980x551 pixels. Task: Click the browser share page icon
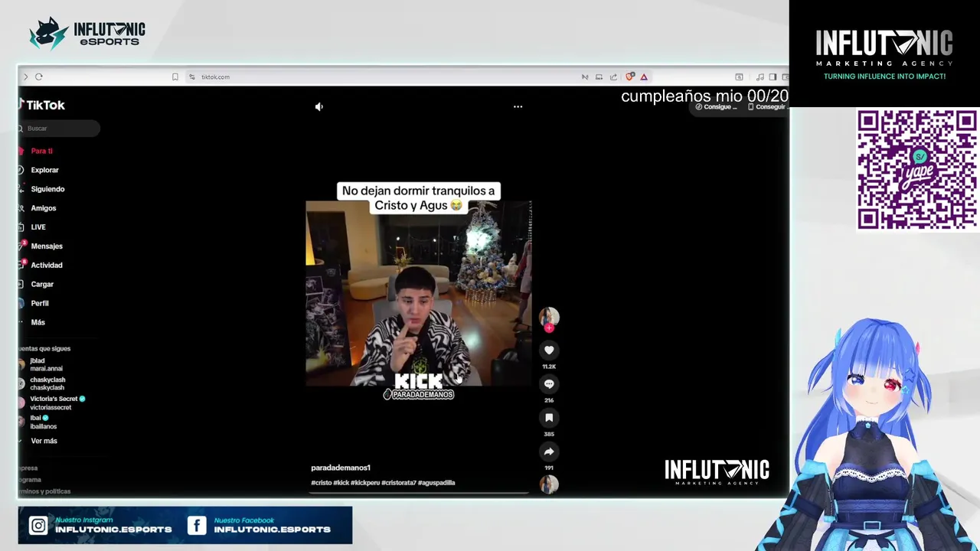tap(613, 77)
